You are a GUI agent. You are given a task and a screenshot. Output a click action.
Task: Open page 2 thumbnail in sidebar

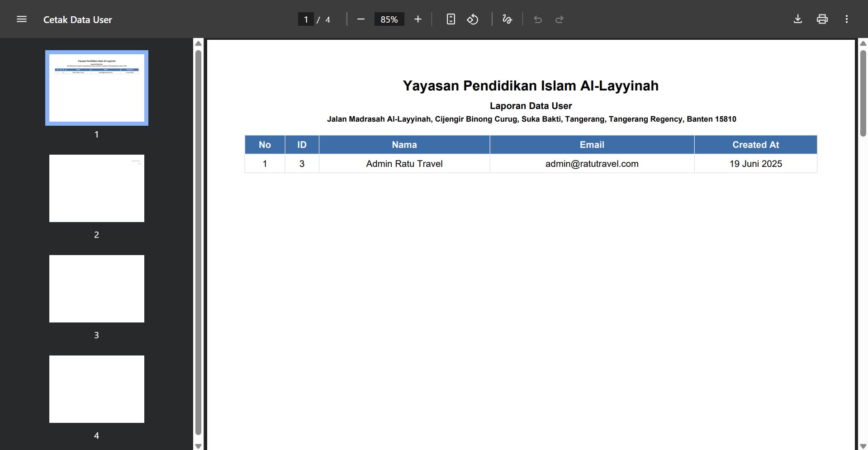tap(97, 188)
